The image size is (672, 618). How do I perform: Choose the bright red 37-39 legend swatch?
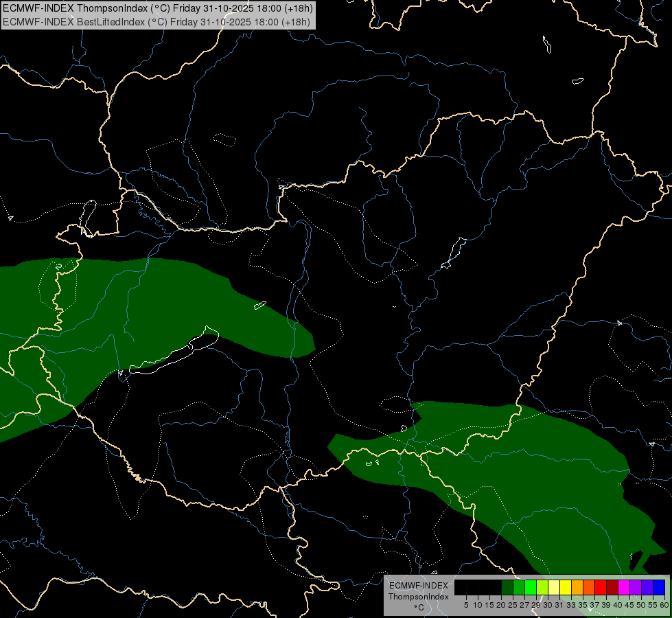pyautogui.click(x=601, y=587)
